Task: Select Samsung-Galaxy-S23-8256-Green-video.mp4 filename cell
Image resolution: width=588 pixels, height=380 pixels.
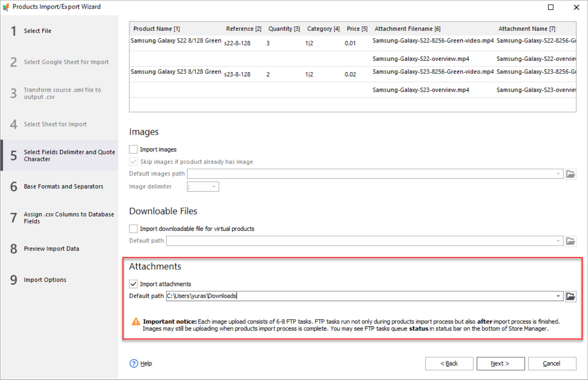Action: (433, 72)
